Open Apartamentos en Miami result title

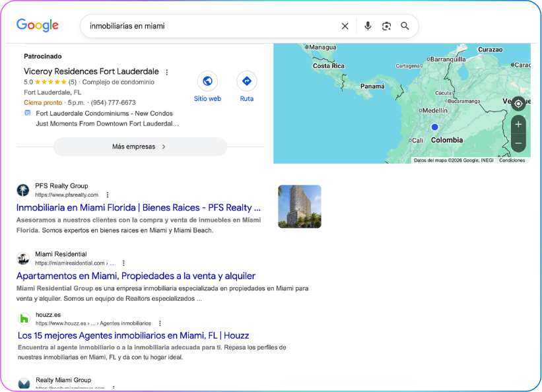pyautogui.click(x=136, y=276)
